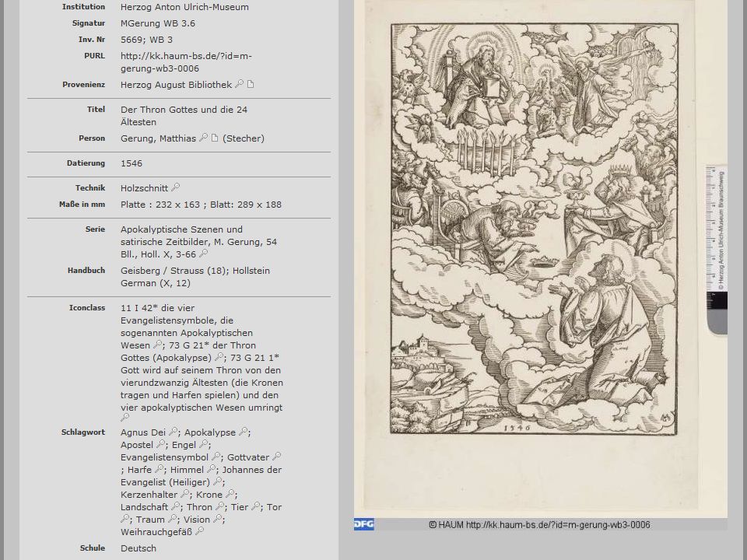Screen dimensions: 747x560
Task: Click search icon next to Krone
Action: pos(230,494)
